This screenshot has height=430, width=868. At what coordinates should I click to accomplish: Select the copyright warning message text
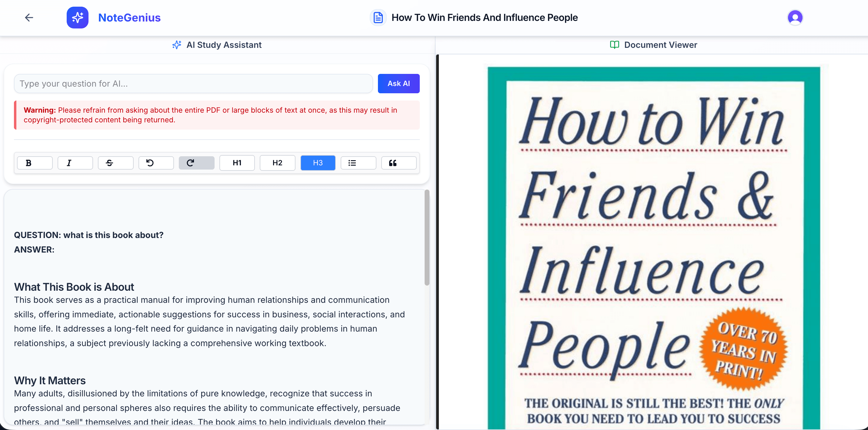217,115
